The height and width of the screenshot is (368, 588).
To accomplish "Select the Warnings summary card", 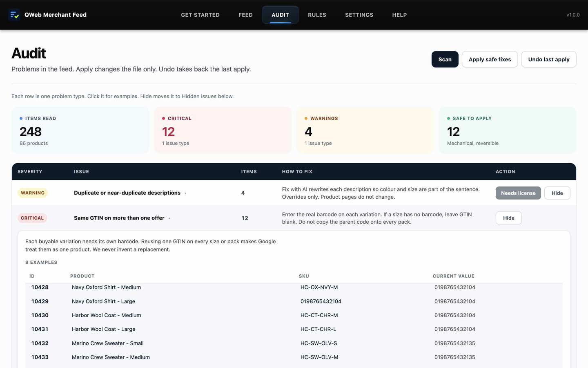I will click(x=365, y=130).
